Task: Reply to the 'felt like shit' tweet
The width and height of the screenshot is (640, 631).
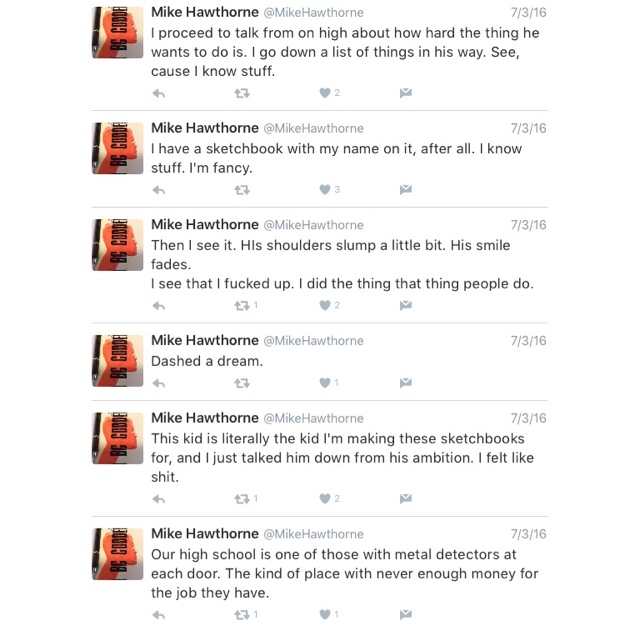Action: tap(159, 499)
